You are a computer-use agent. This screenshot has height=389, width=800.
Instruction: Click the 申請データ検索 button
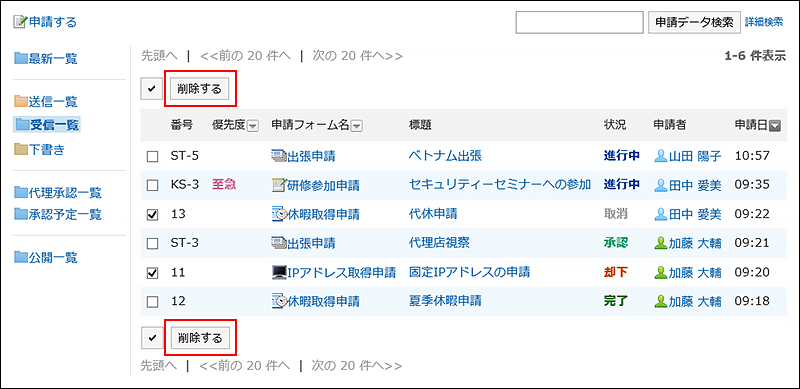tap(694, 22)
